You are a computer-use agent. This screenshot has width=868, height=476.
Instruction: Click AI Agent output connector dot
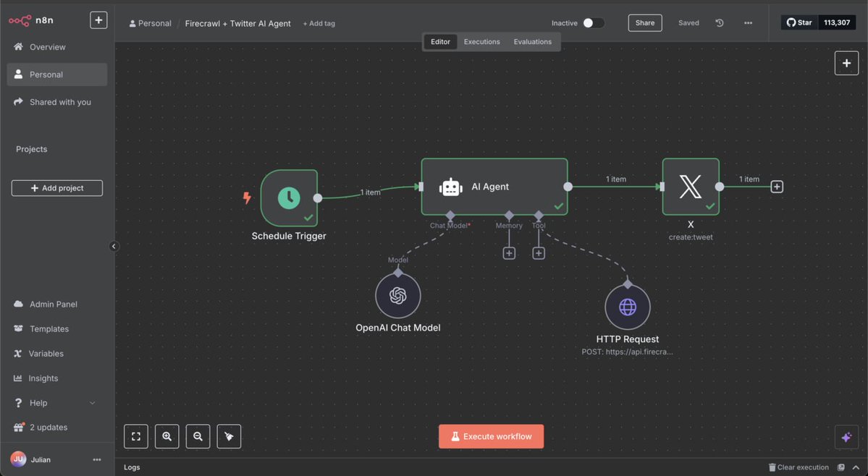click(x=568, y=187)
